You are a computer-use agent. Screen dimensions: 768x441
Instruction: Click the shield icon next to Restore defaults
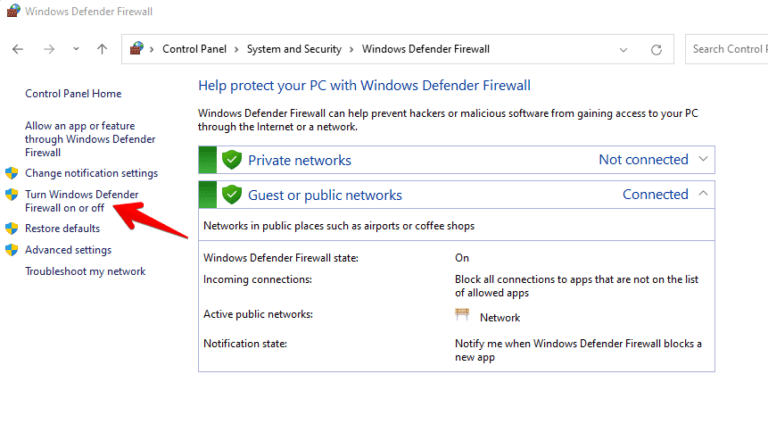(12, 229)
